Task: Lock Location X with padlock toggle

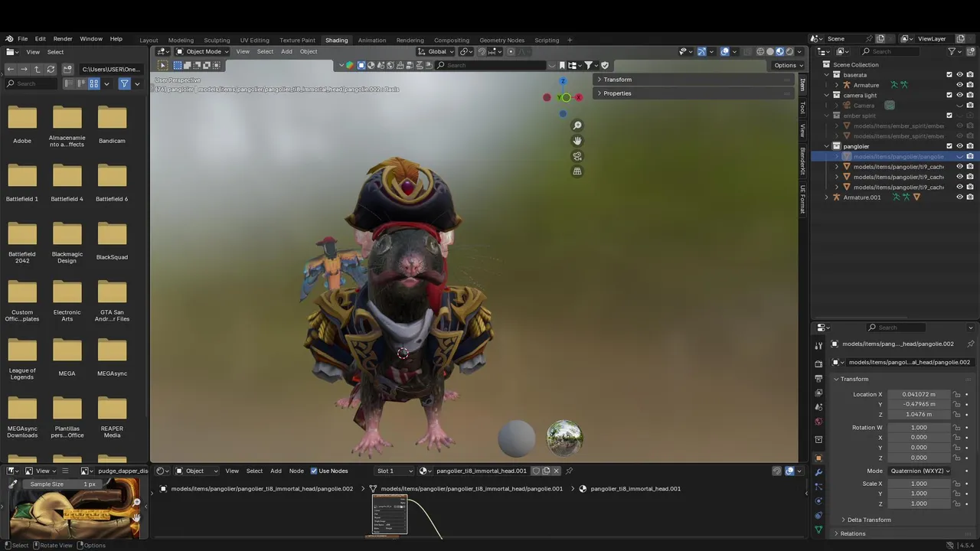Action: coord(956,394)
